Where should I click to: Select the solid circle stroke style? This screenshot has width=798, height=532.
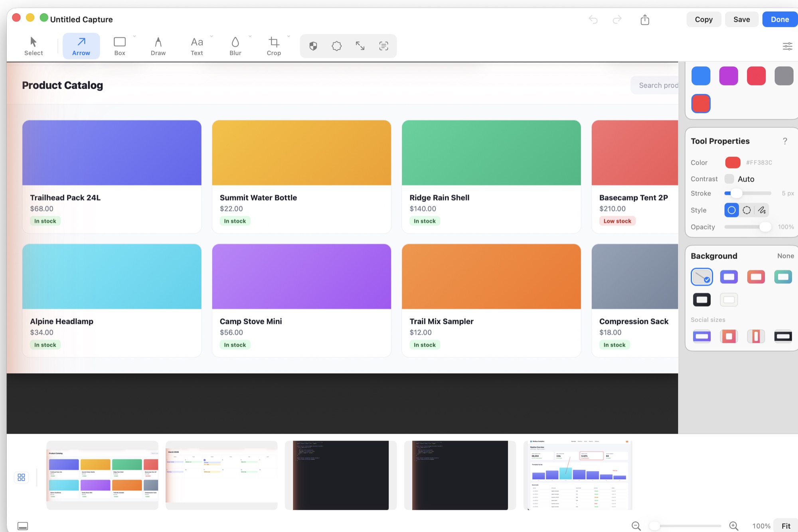click(x=732, y=210)
